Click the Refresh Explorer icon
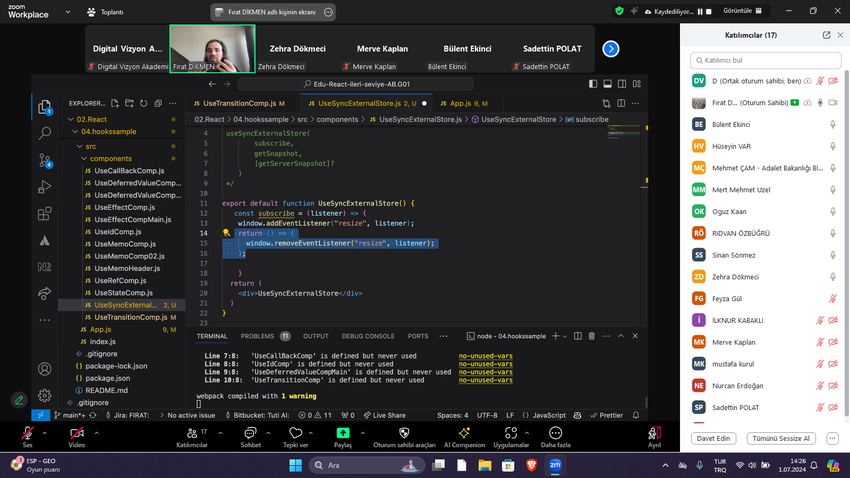The height and width of the screenshot is (478, 850). pyautogui.click(x=144, y=103)
